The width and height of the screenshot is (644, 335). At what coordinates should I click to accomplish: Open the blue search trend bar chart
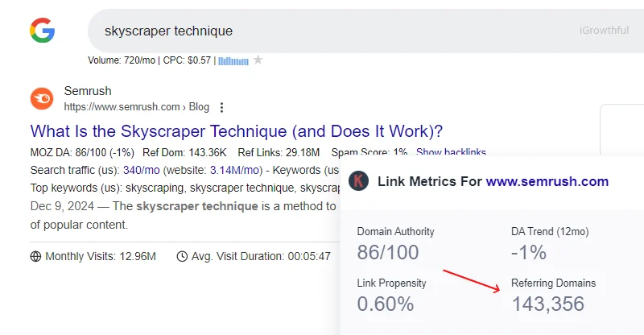(233, 61)
